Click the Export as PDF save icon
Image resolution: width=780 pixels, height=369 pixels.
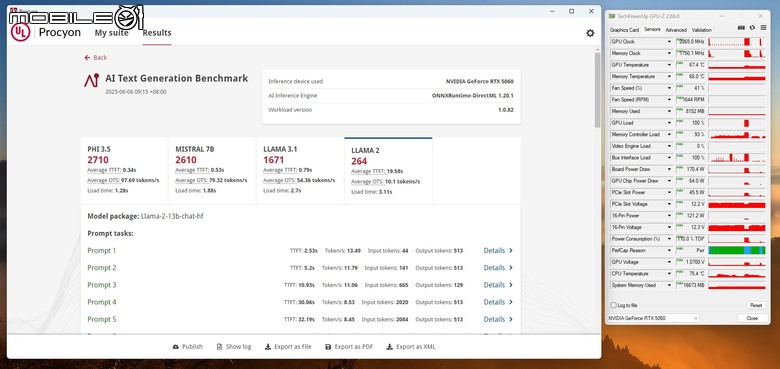pyautogui.click(x=328, y=347)
